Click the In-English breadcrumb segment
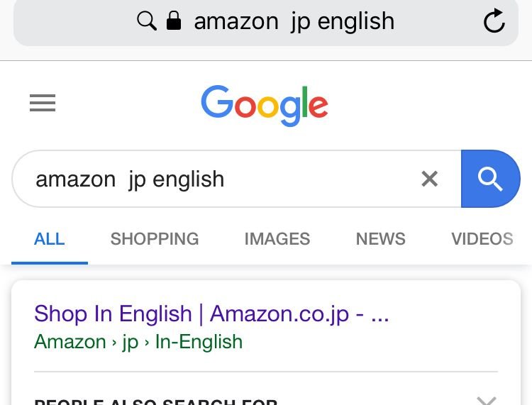 (199, 342)
